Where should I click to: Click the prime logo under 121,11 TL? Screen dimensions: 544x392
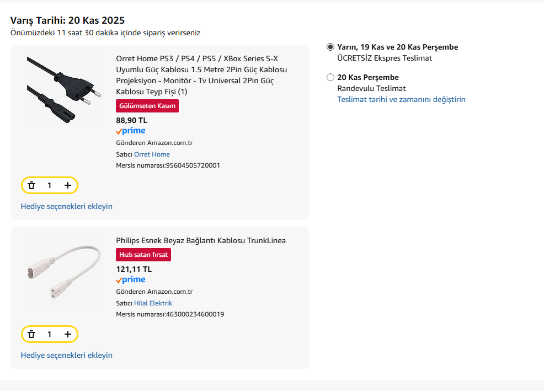point(131,280)
